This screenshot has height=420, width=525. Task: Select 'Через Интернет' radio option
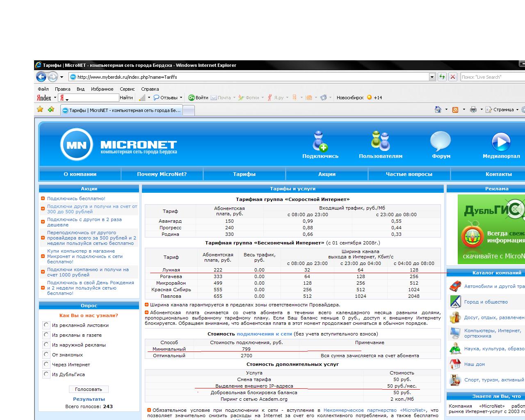coord(46,364)
